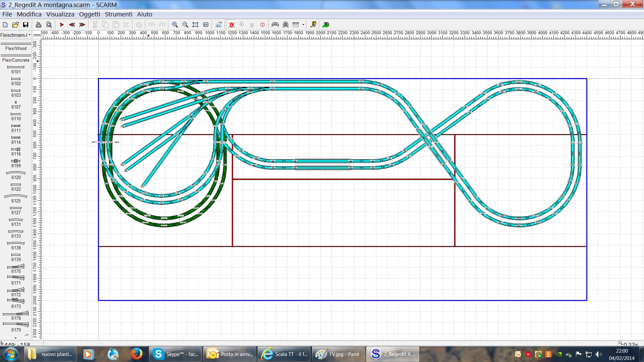
Task: Rotate the selected track
Action: click(139, 25)
